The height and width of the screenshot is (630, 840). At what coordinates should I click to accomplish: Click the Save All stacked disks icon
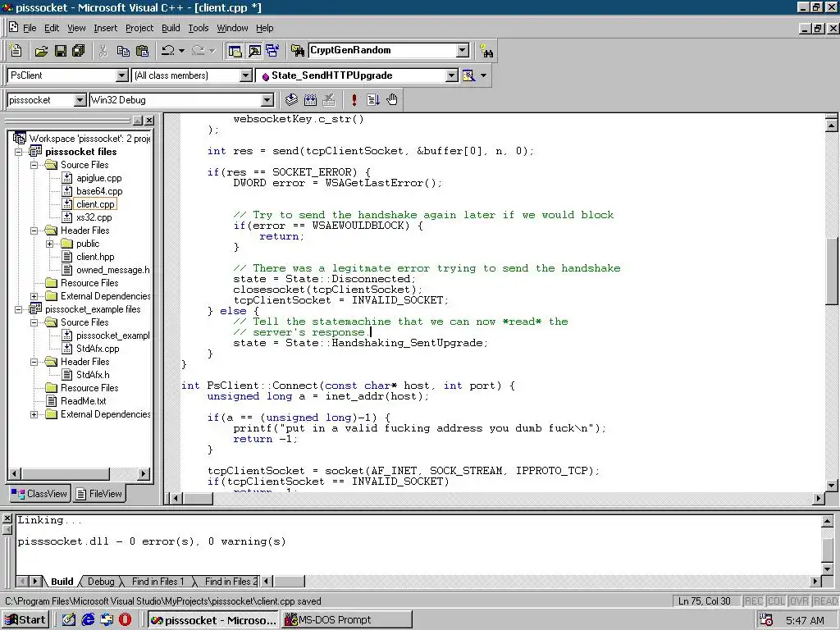click(x=79, y=51)
